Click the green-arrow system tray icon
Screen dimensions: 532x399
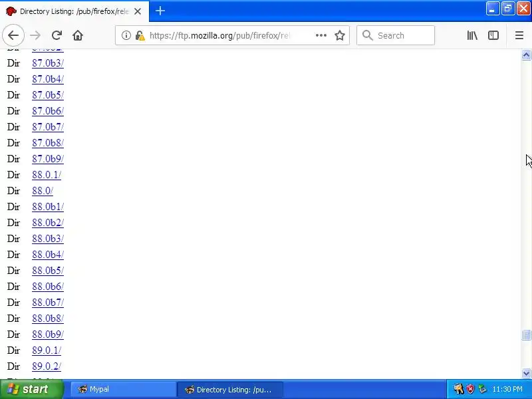click(481, 389)
